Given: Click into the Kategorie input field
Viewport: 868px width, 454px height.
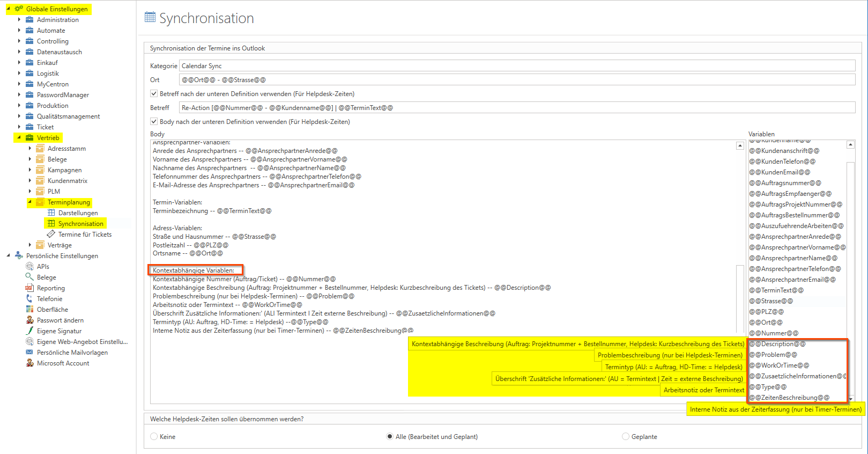Looking at the screenshot, I should (x=517, y=66).
